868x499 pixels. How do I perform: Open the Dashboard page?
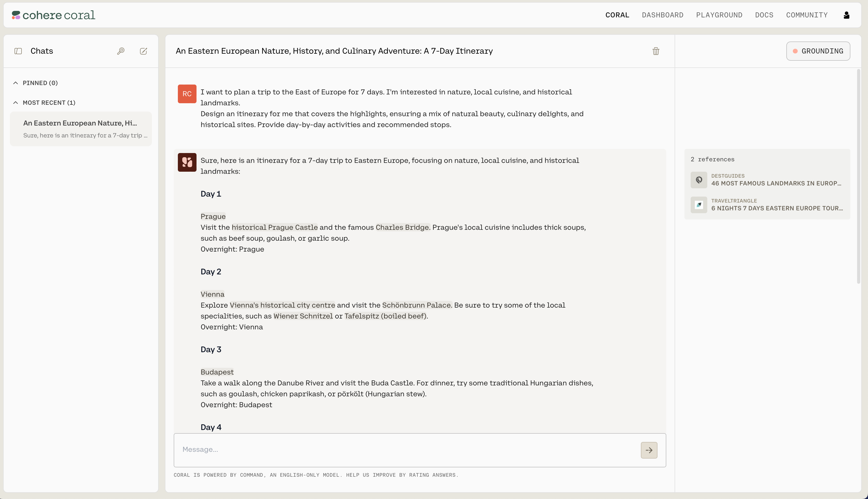coord(662,15)
